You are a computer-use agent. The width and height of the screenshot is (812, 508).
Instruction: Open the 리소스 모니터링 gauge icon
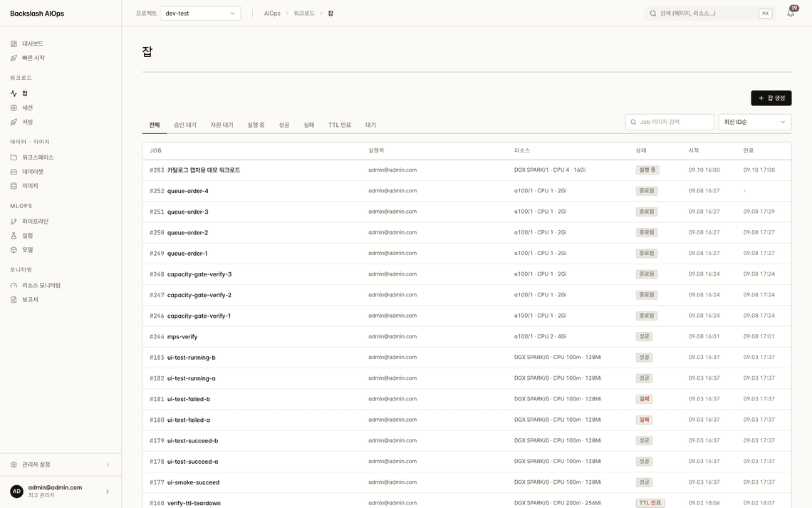click(x=14, y=285)
